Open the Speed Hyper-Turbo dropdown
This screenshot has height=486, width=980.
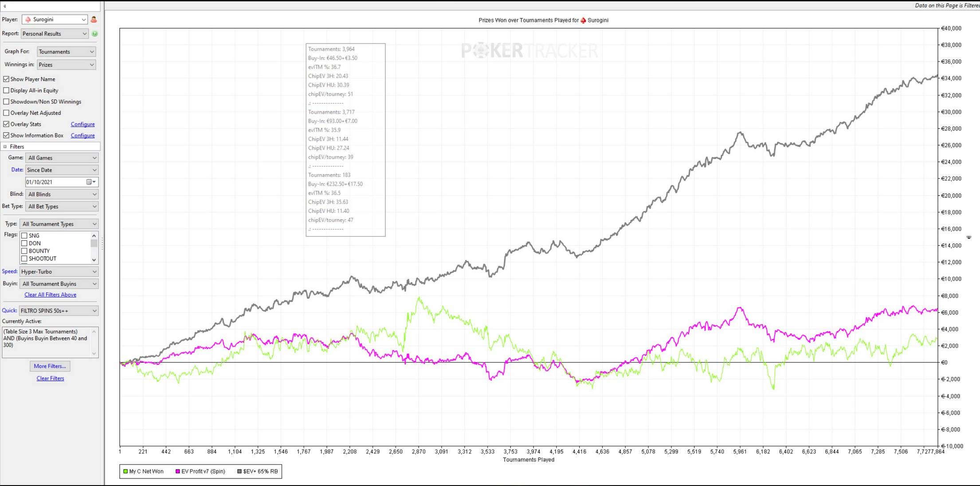59,272
